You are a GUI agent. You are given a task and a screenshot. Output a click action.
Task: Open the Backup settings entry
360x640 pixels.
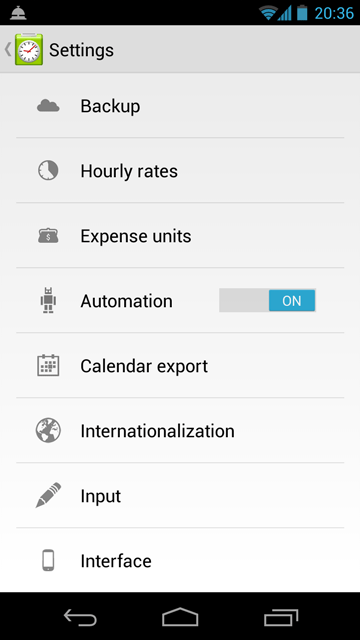coord(180,106)
